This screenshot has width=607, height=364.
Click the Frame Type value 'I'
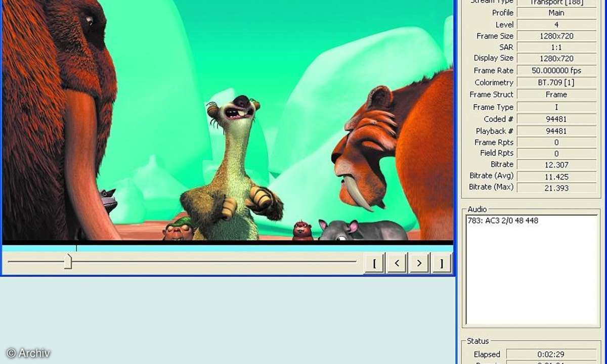(556, 107)
